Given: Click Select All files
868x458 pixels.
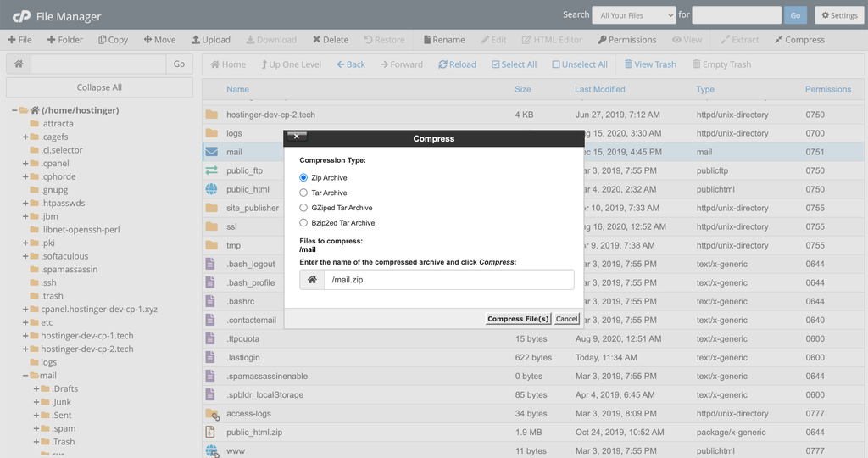Looking at the screenshot, I should [515, 64].
